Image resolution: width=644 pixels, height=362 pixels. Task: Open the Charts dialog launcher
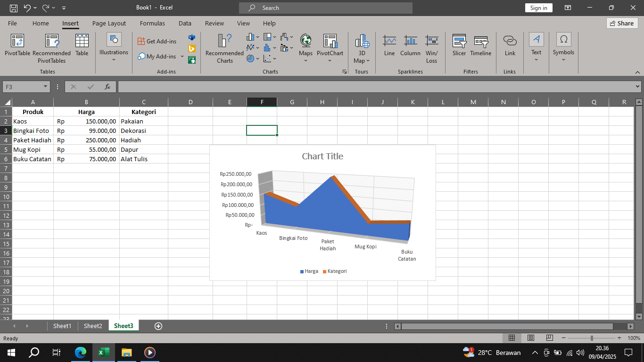pyautogui.click(x=345, y=72)
